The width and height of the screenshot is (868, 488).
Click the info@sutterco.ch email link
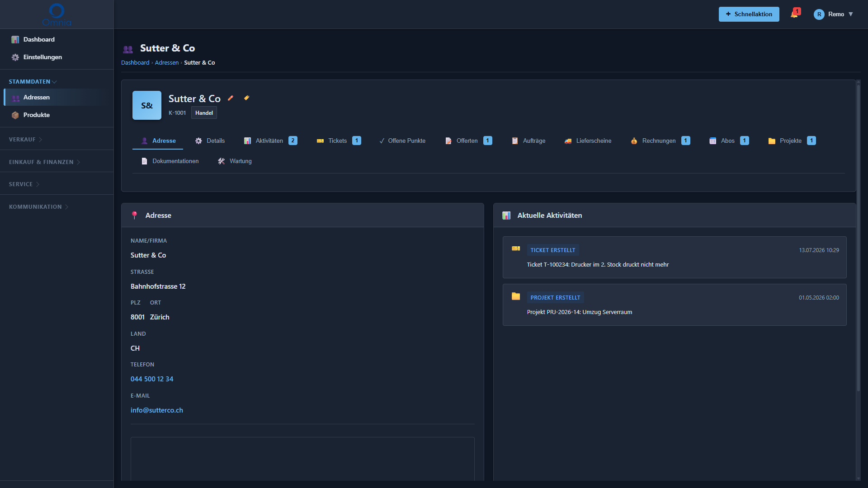coord(157,410)
